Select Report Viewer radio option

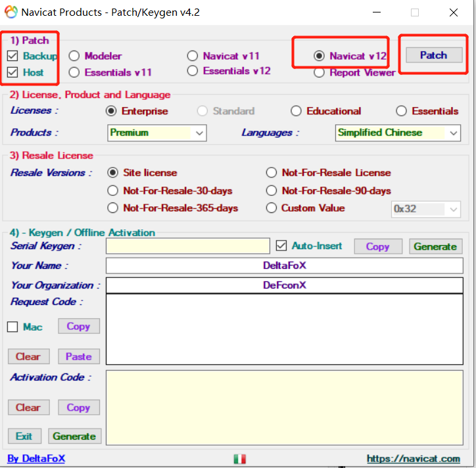click(319, 72)
